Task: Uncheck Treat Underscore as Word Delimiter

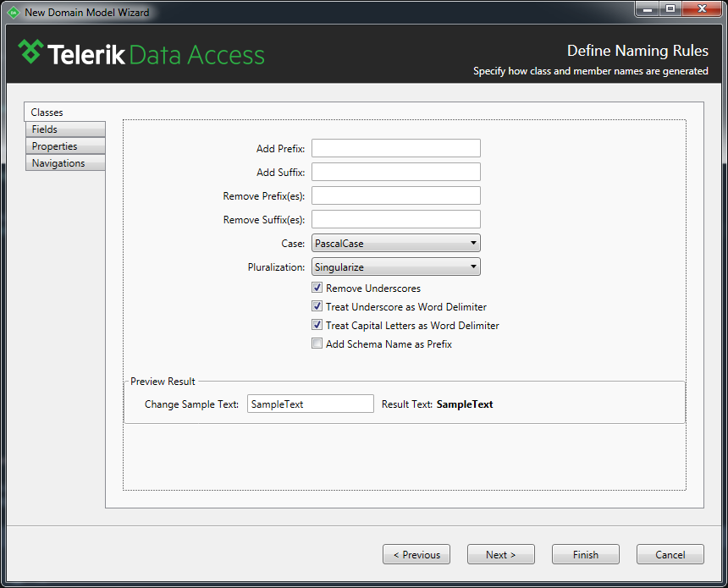Action: pos(317,306)
